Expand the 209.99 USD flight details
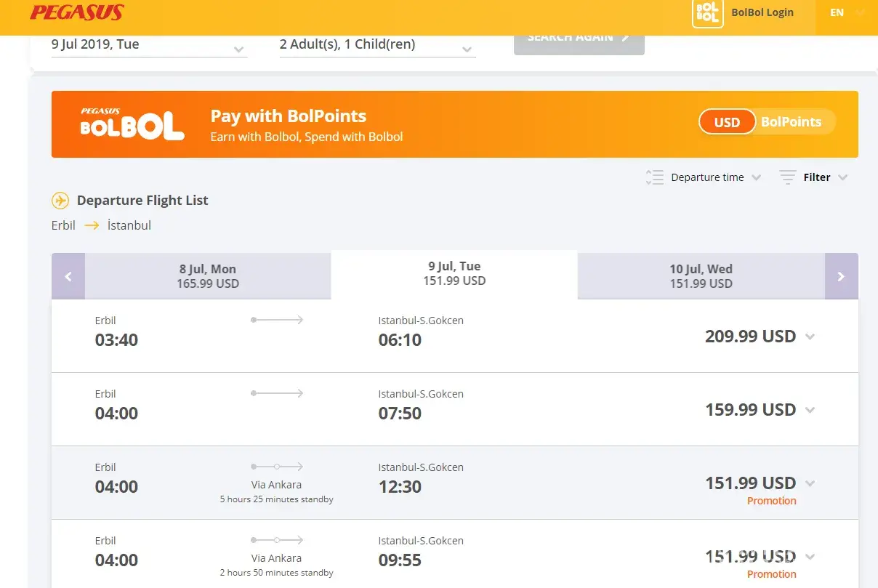This screenshot has height=588, width=878. [x=810, y=337]
